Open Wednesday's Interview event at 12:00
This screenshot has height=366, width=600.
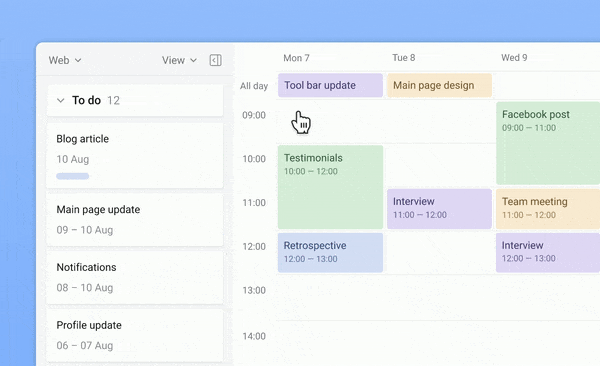(x=548, y=253)
